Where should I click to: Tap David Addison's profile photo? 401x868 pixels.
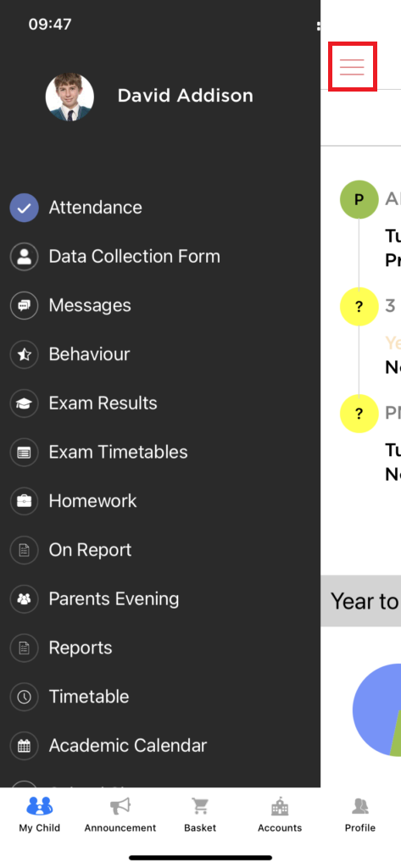point(70,97)
